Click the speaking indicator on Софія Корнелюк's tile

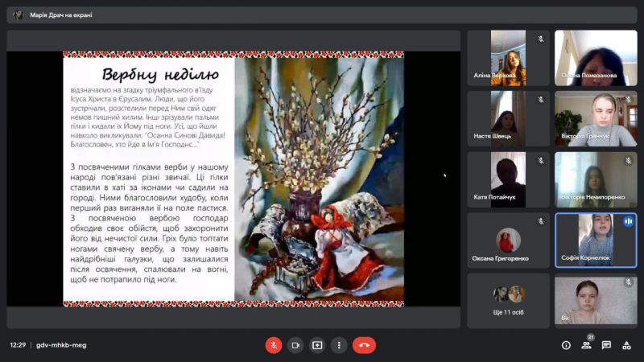coord(629,222)
